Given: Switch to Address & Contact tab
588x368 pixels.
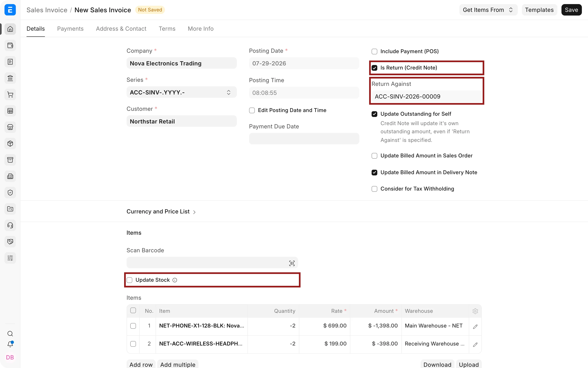Looking at the screenshot, I should [x=121, y=29].
